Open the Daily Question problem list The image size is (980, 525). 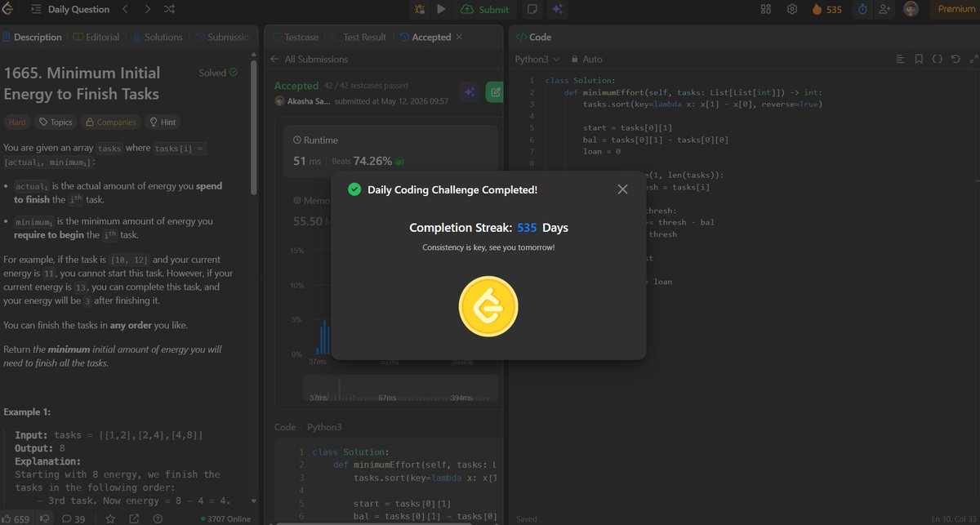(x=70, y=9)
